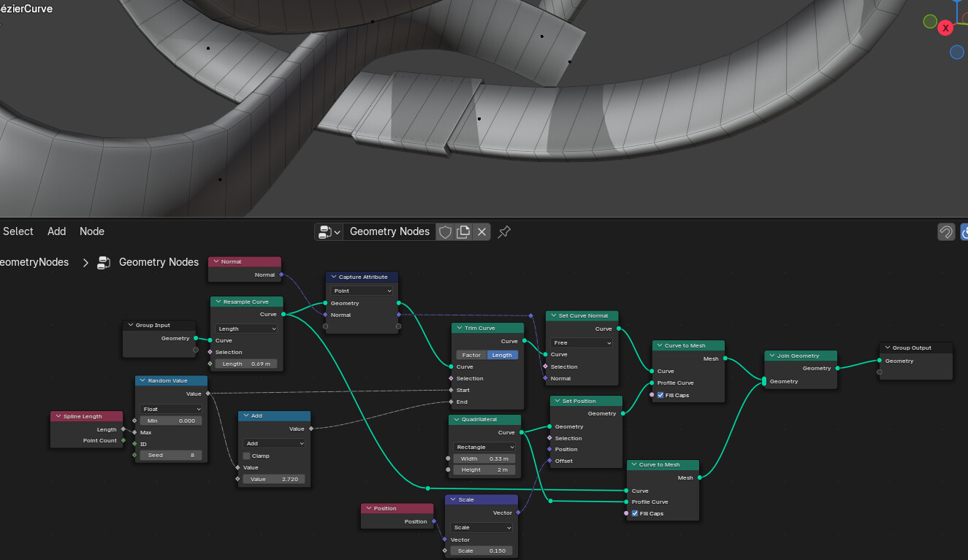
Task: Click Scale value 0.150 field
Action: click(x=481, y=551)
